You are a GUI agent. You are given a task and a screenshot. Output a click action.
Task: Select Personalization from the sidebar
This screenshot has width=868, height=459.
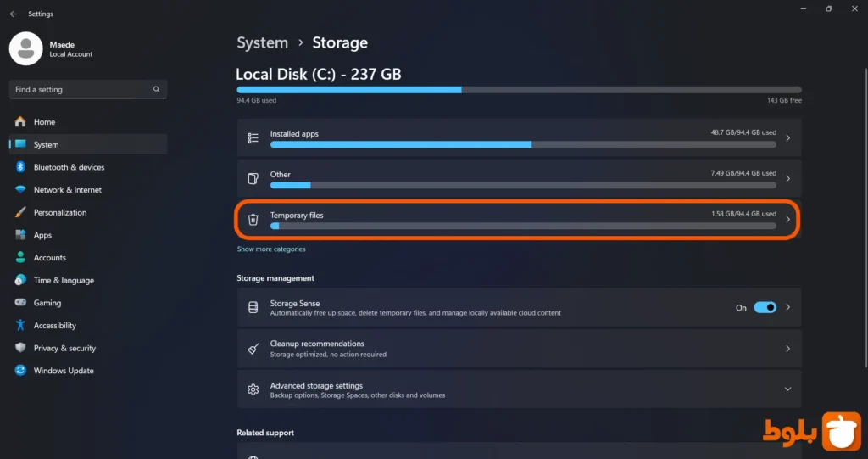pos(60,212)
